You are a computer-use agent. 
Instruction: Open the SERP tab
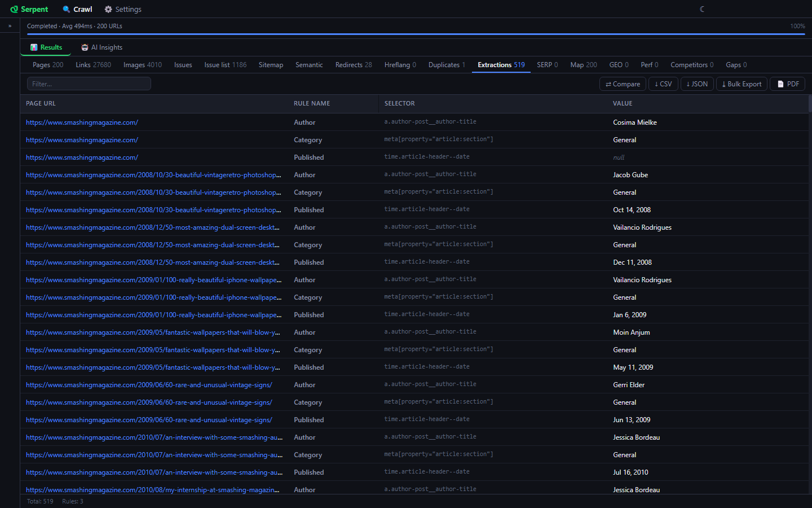point(548,65)
